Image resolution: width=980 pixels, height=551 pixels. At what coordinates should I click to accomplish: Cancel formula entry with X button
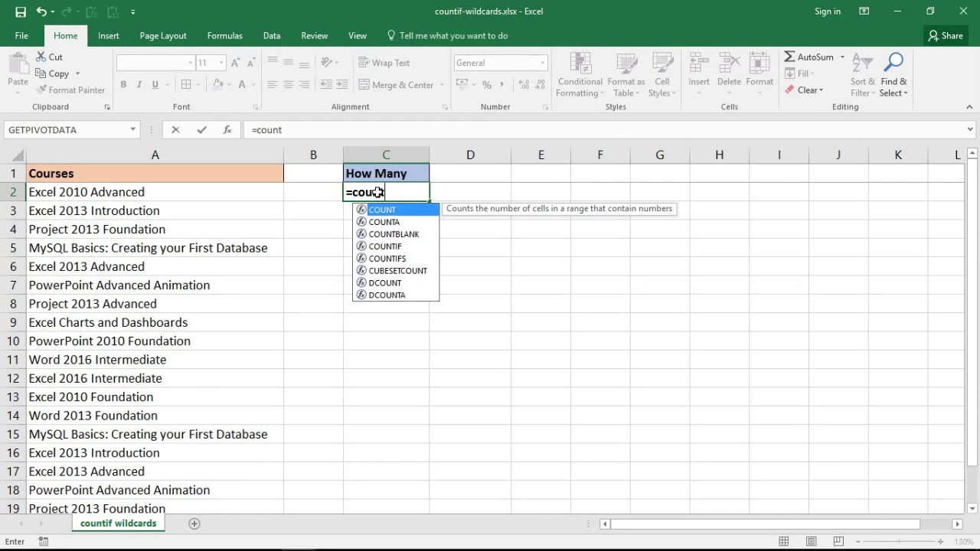click(x=175, y=130)
